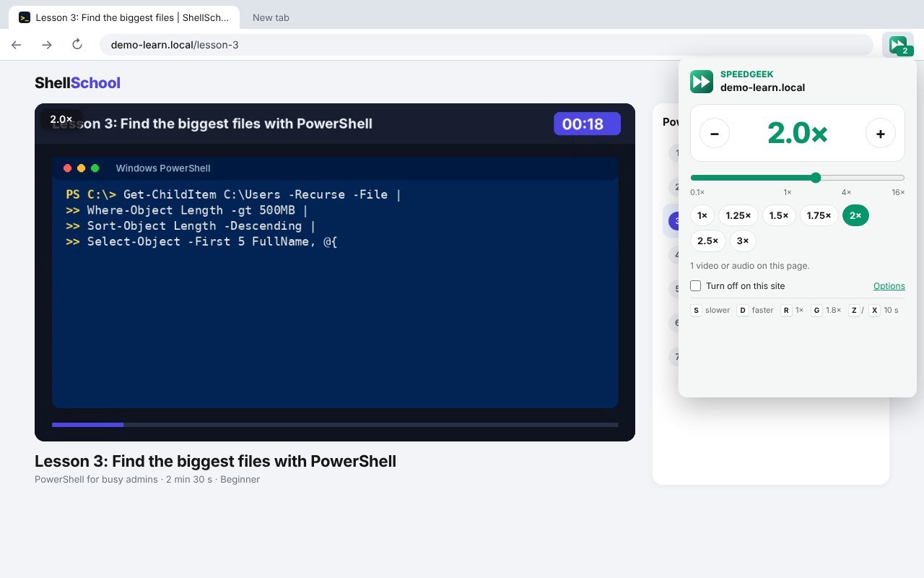Image resolution: width=924 pixels, height=578 pixels.
Task: Click the demo-learn.local site name in the popup
Action: tap(762, 87)
